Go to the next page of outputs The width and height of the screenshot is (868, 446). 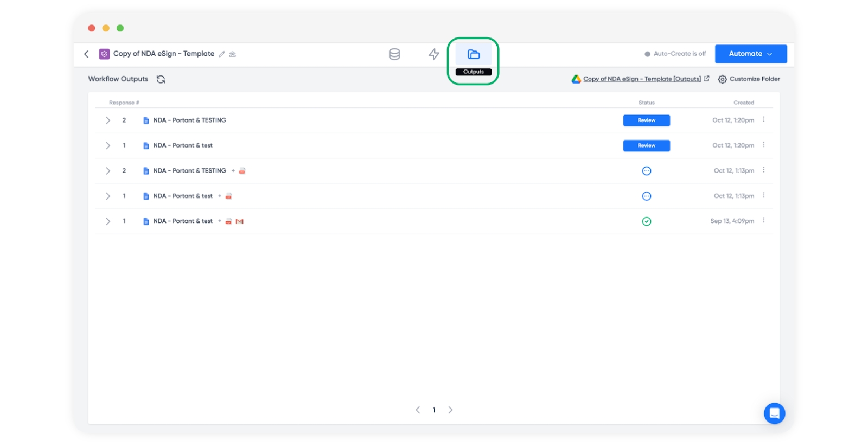pyautogui.click(x=450, y=410)
